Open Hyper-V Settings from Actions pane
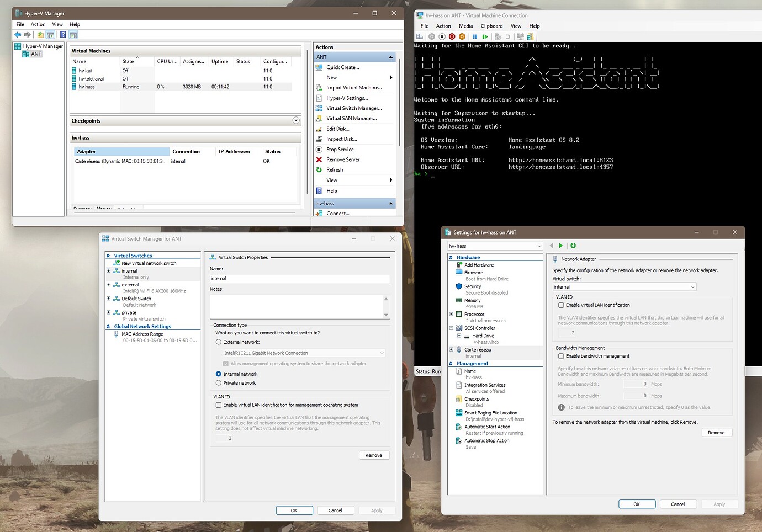This screenshot has height=532, width=762. point(346,98)
